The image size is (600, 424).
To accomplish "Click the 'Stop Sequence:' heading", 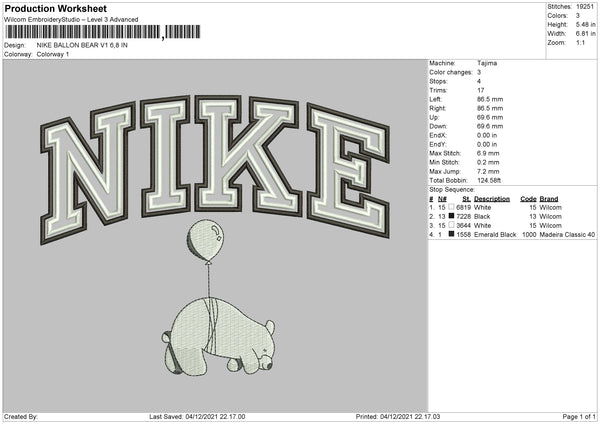I will pyautogui.click(x=452, y=190).
